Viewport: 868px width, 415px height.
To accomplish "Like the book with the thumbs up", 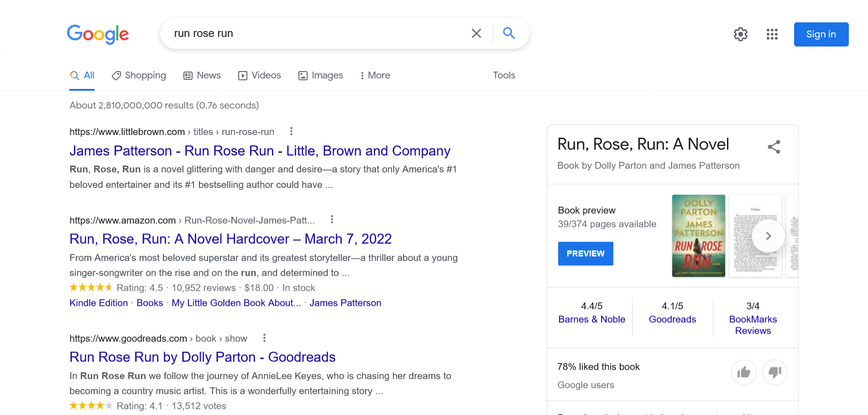I will [x=744, y=372].
